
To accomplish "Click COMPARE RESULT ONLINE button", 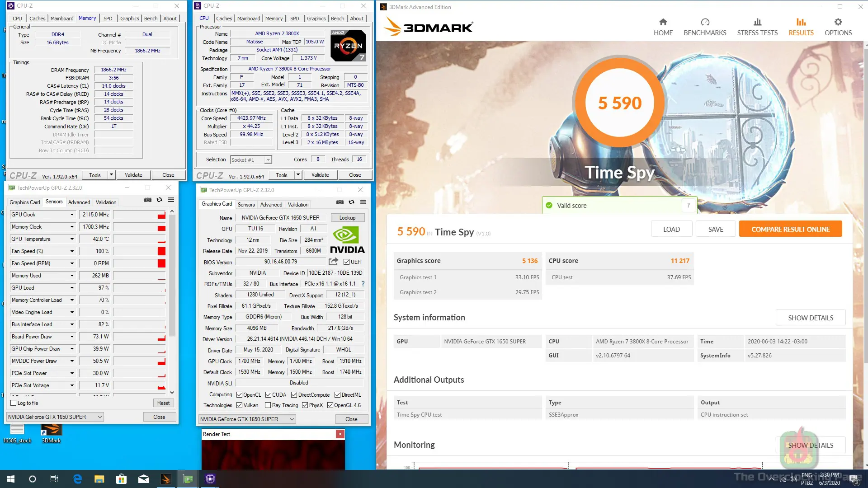I will tap(790, 229).
